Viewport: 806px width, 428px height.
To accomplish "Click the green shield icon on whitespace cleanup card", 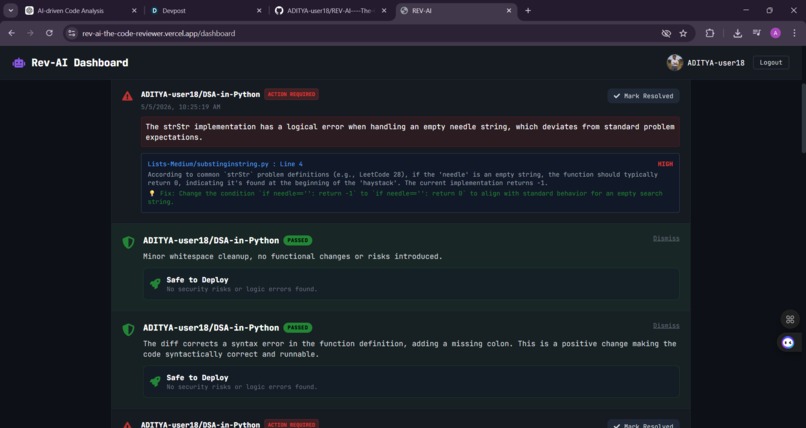I will [x=128, y=242].
